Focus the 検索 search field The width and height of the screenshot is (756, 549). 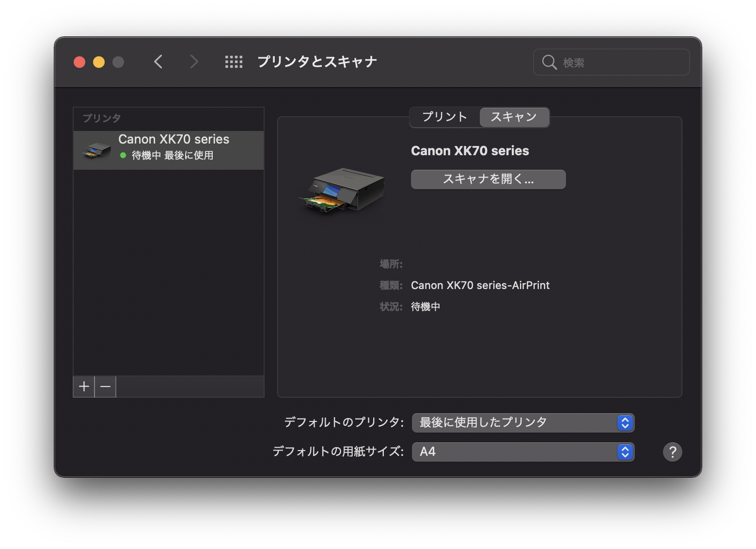(x=612, y=62)
